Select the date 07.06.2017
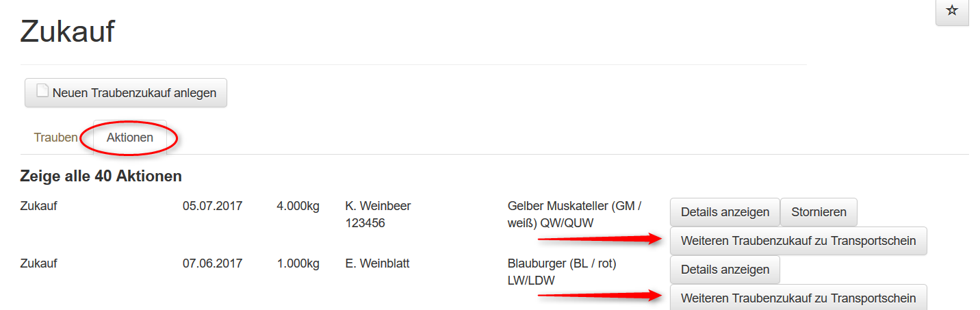980x310 pixels. [x=212, y=263]
